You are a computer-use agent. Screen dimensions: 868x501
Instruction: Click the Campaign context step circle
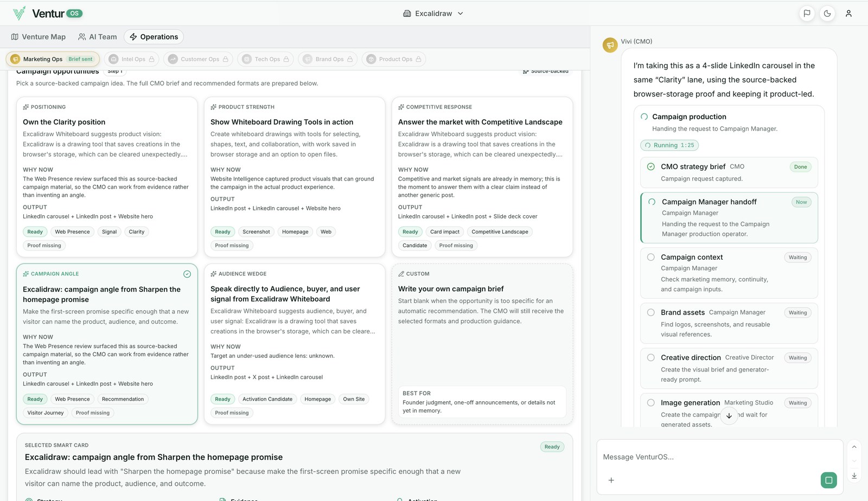651,257
